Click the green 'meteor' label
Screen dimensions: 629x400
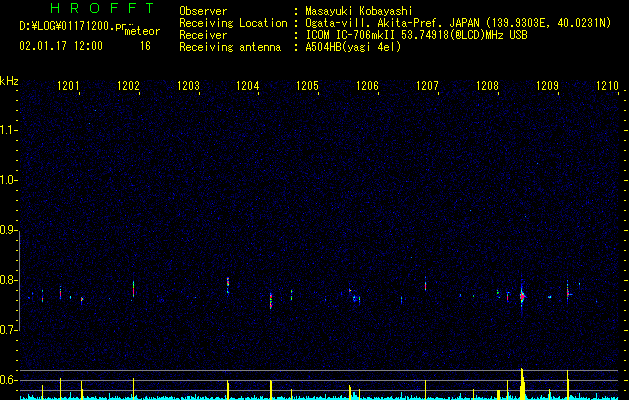[142, 31]
